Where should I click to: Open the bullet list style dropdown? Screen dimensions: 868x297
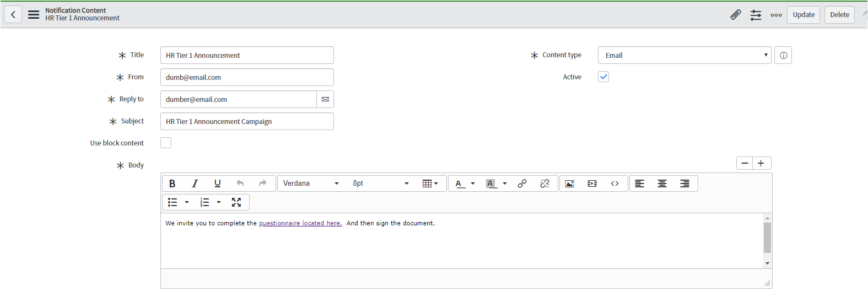click(x=187, y=202)
